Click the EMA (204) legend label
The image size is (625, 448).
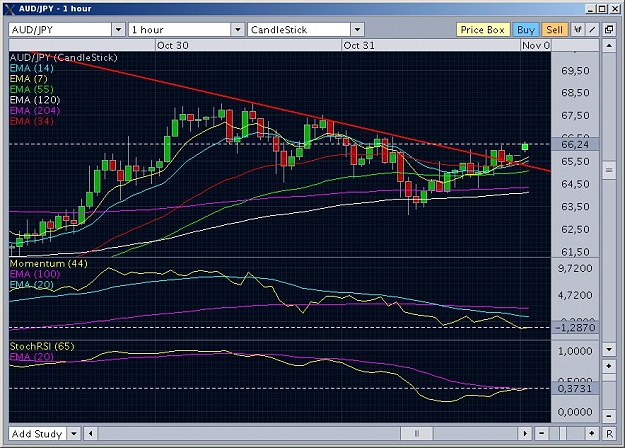click(x=35, y=110)
